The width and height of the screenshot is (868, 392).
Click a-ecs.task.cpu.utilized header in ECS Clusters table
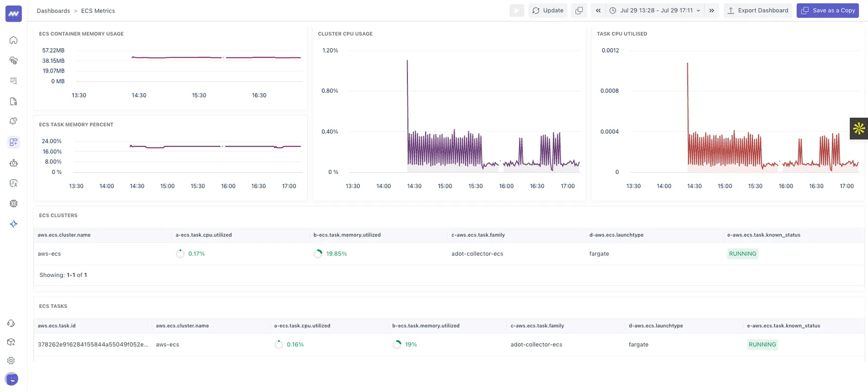(x=203, y=235)
